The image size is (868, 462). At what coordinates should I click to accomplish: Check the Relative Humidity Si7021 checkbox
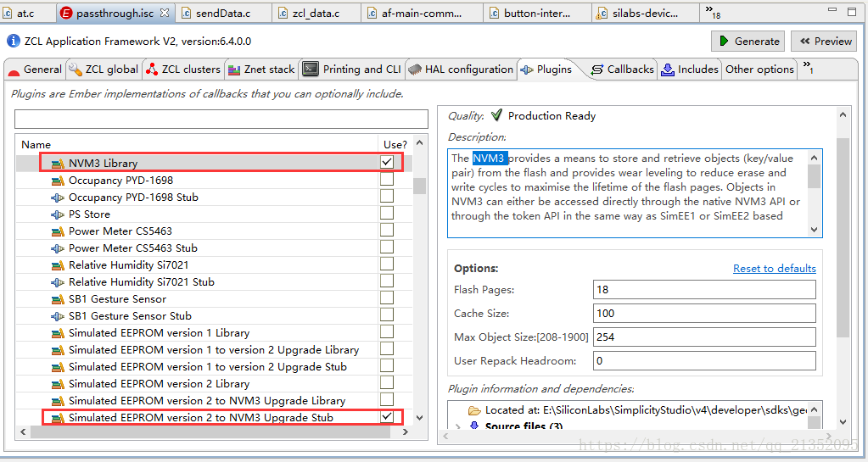point(387,264)
